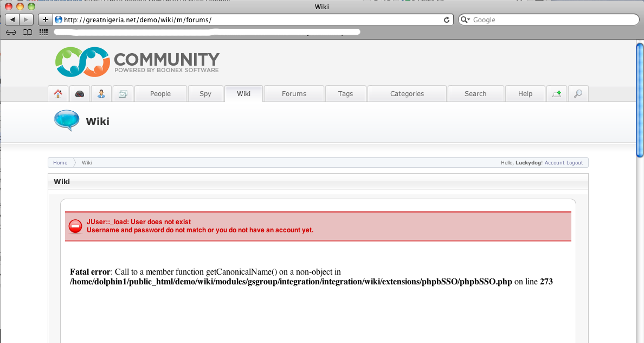Show all bookmarks book icon
This screenshot has width=644, height=343.
[x=27, y=33]
